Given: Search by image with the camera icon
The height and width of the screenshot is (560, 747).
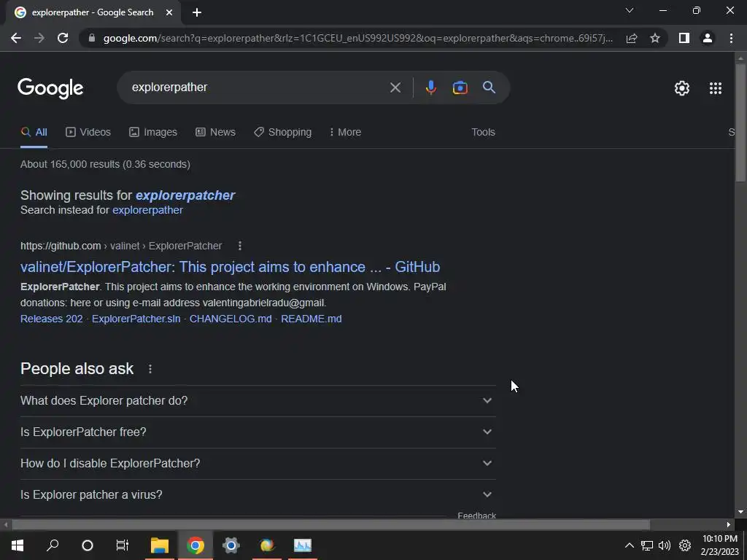Looking at the screenshot, I should pos(460,87).
